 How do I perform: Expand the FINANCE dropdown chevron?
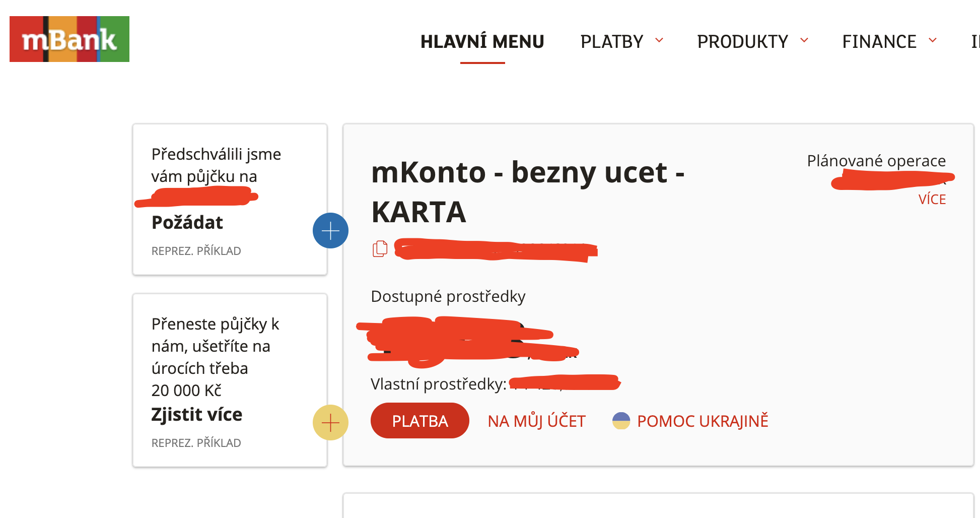coord(933,40)
